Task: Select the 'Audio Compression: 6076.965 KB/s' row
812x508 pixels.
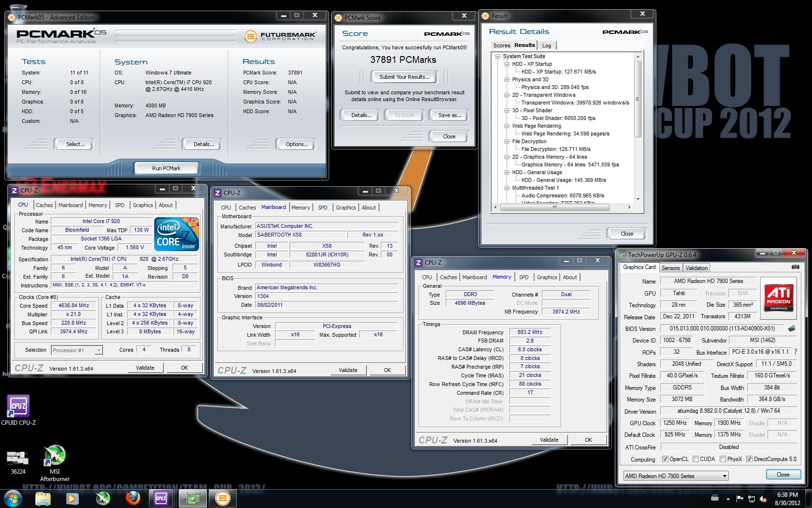Action: point(563,195)
